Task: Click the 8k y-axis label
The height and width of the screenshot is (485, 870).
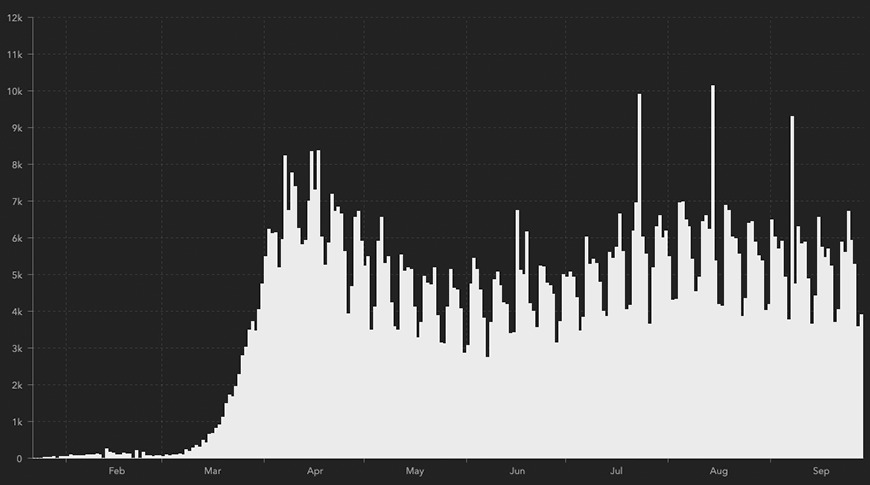Action: coord(17,165)
